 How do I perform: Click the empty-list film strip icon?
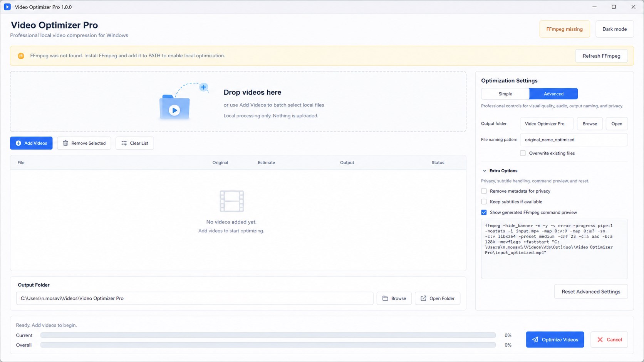point(231,201)
